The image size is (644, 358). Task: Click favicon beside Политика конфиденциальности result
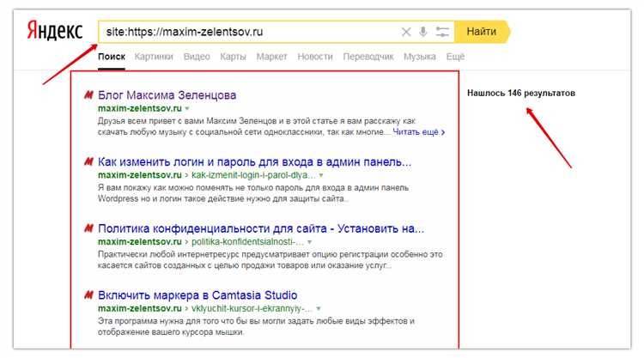[88, 228]
